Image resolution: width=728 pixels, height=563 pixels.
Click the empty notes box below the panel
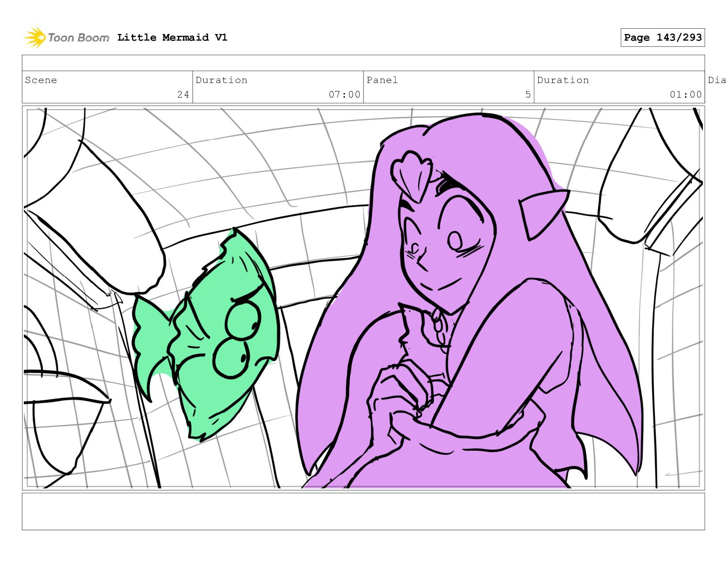point(363,511)
